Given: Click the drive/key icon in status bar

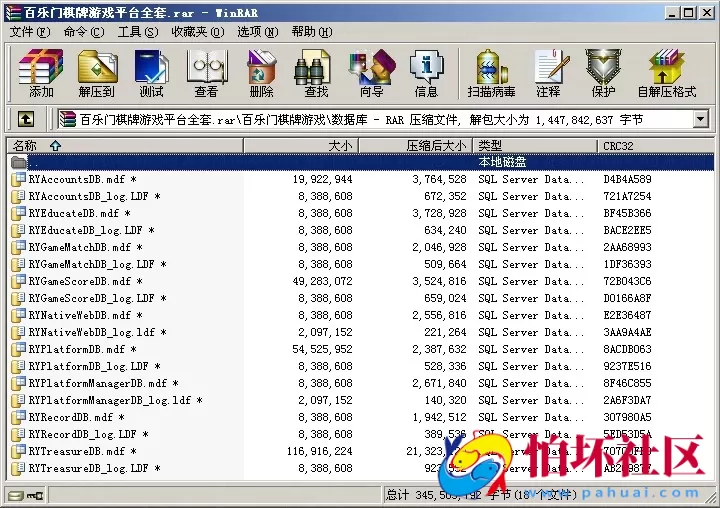Looking at the screenshot, I should 26,495.
